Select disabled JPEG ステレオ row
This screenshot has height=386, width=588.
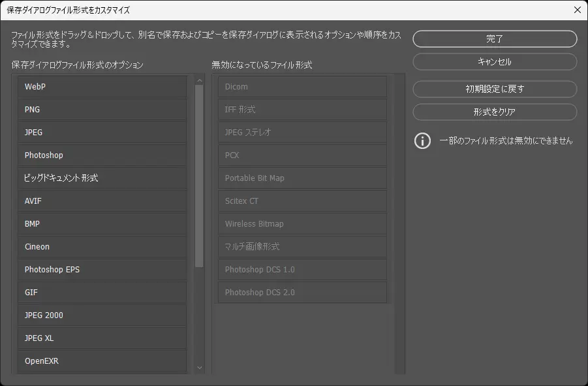coord(303,133)
